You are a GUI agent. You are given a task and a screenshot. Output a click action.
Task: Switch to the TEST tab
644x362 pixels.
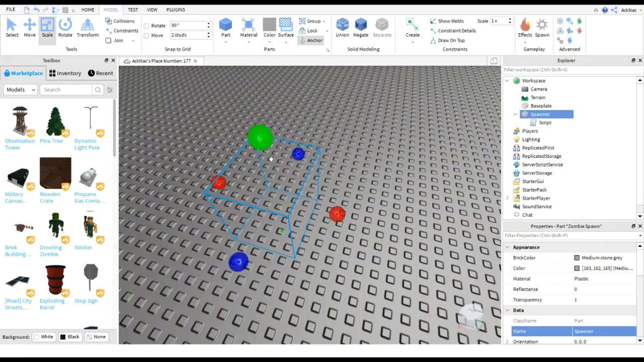(x=133, y=10)
